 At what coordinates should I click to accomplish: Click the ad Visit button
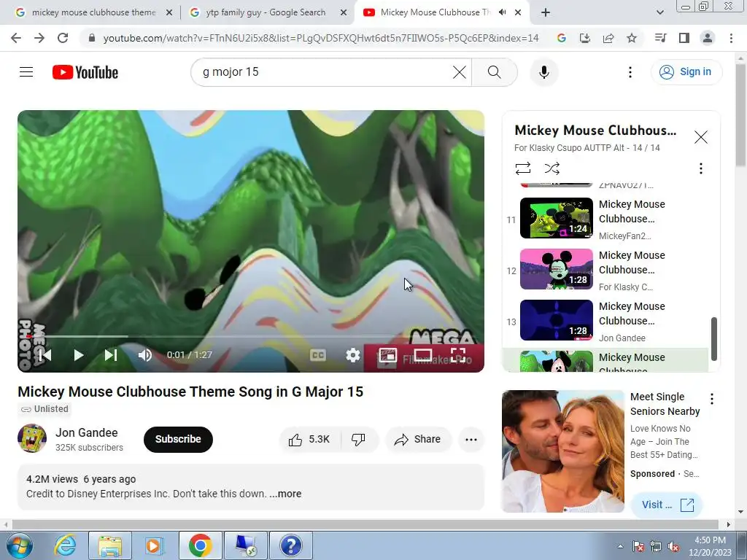point(667,505)
